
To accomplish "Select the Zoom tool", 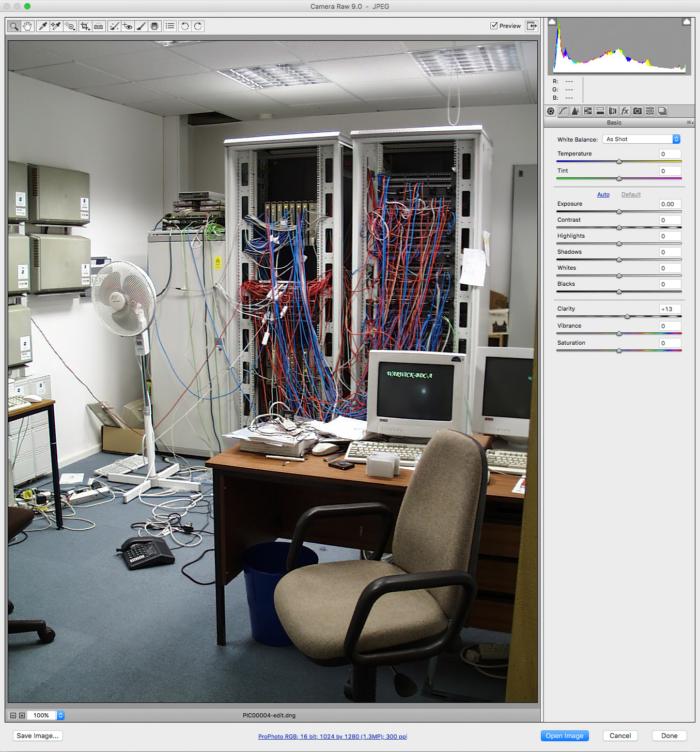I will click(x=14, y=26).
